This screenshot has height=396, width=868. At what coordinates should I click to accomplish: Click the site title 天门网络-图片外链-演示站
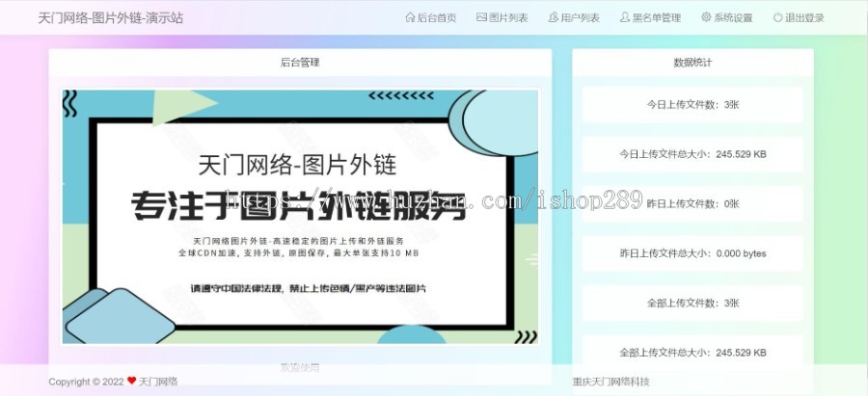tap(110, 17)
